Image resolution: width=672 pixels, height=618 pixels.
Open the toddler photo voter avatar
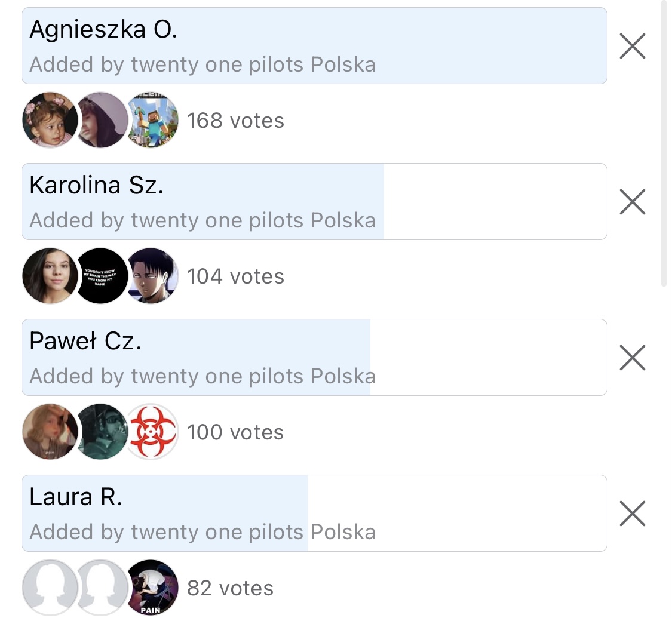[50, 120]
